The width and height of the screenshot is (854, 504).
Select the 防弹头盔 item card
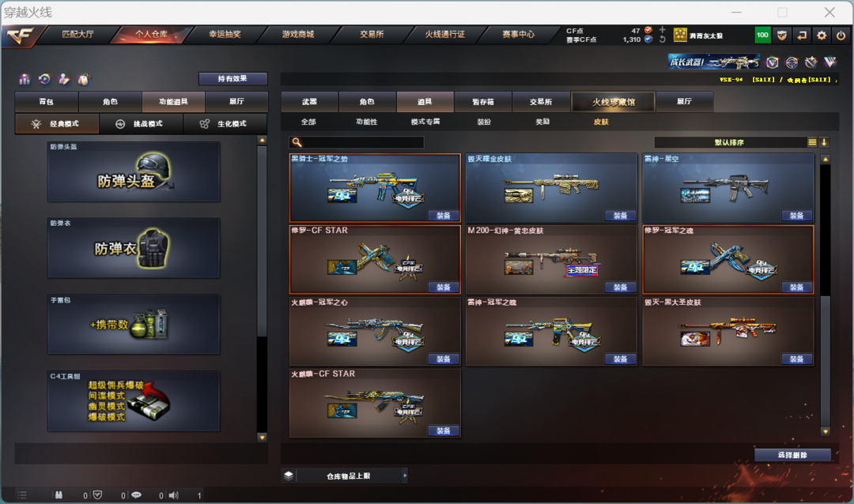pyautogui.click(x=134, y=172)
